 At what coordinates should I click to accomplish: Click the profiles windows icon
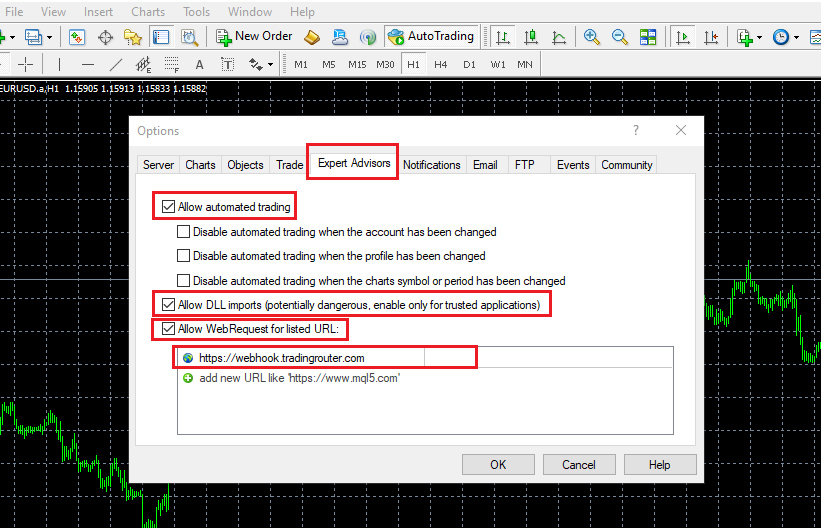pyautogui.click(x=33, y=37)
